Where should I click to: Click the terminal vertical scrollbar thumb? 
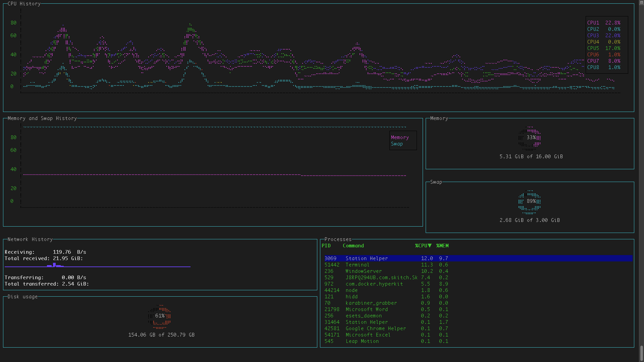tap(641, 353)
